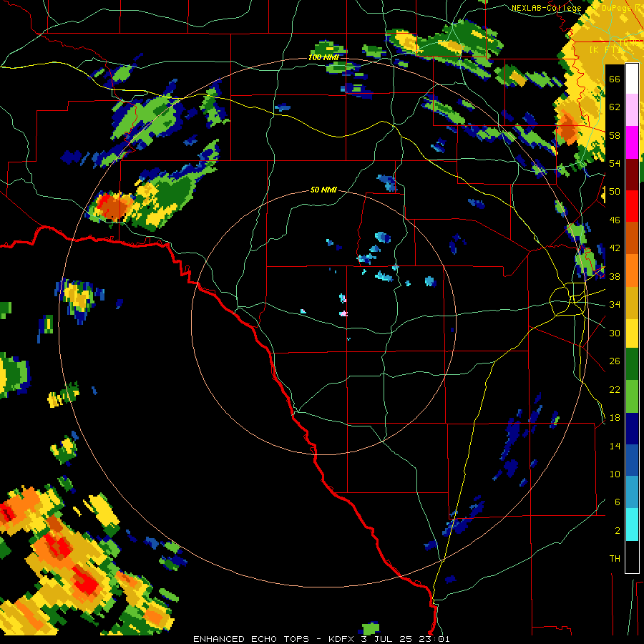Click legend value "62"
The width and height of the screenshot is (644, 644).
[615, 107]
